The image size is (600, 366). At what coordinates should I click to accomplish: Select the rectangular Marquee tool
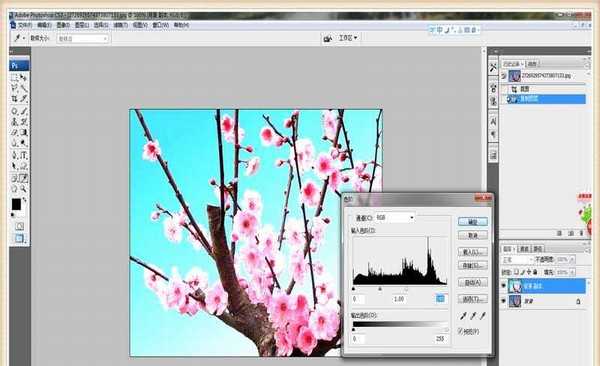pyautogui.click(x=14, y=78)
